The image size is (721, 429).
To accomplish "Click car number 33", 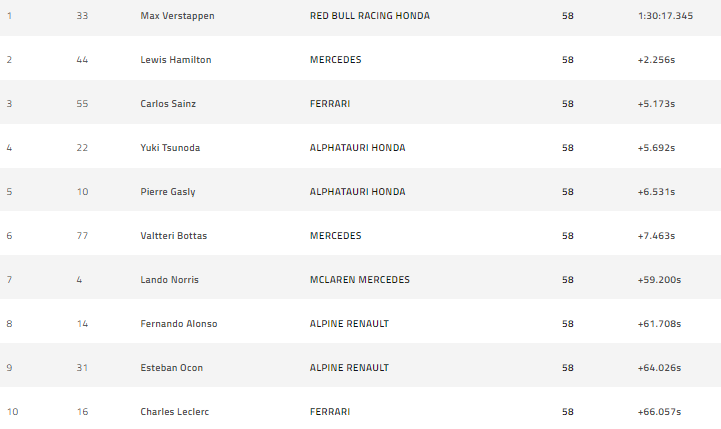I will tap(82, 16).
